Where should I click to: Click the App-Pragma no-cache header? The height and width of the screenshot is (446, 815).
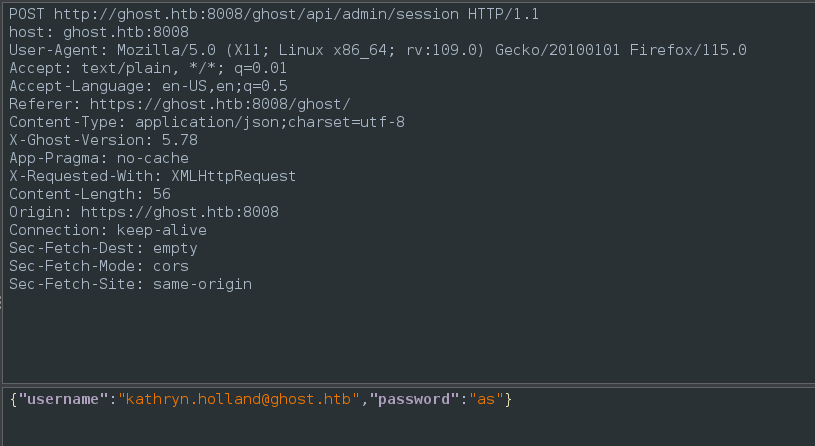pos(98,158)
